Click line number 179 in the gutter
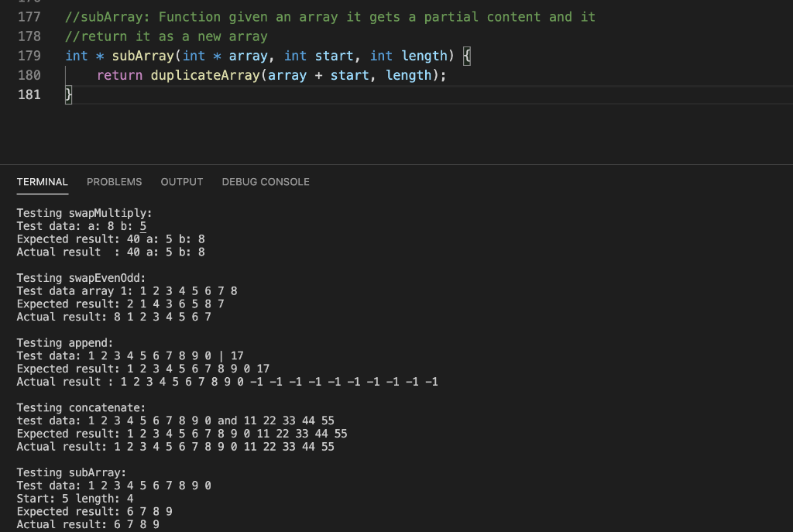Image resolution: width=793 pixels, height=532 pixels. pos(30,55)
